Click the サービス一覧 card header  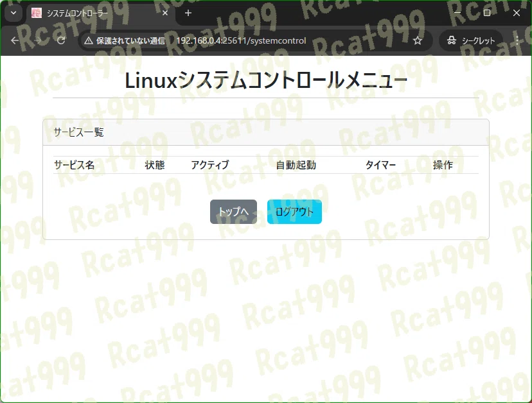pos(266,132)
